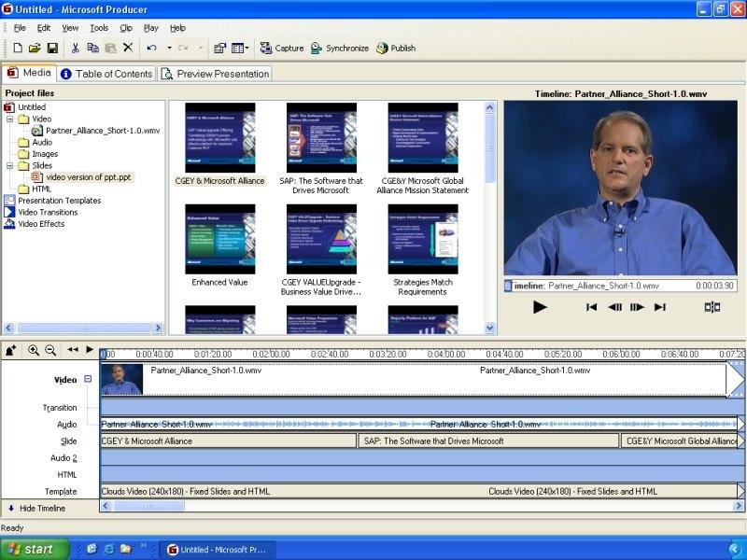Viewport: 747px width, 560px height.
Task: Collapse the Video track with minus box
Action: pyautogui.click(x=88, y=379)
